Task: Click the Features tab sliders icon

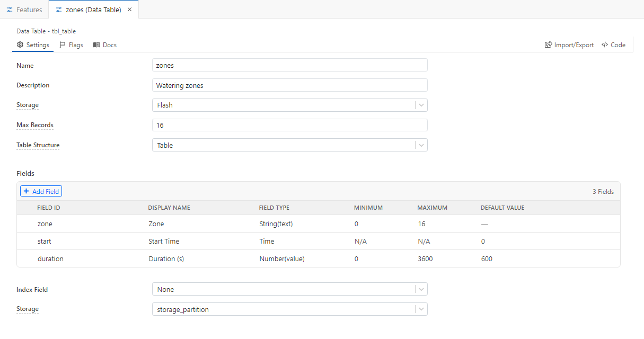Action: 10,10
